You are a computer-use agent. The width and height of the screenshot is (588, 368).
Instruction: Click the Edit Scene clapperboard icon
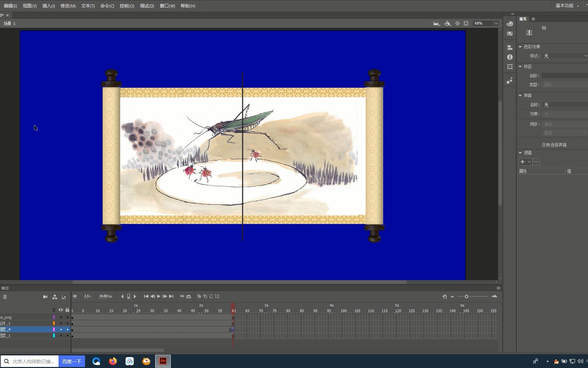tap(436, 23)
